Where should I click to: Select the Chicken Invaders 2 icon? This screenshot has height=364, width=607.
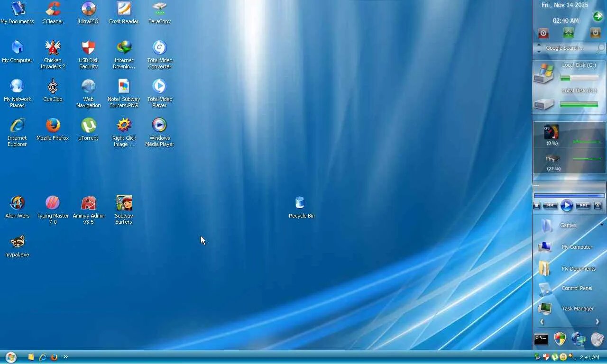[53, 55]
